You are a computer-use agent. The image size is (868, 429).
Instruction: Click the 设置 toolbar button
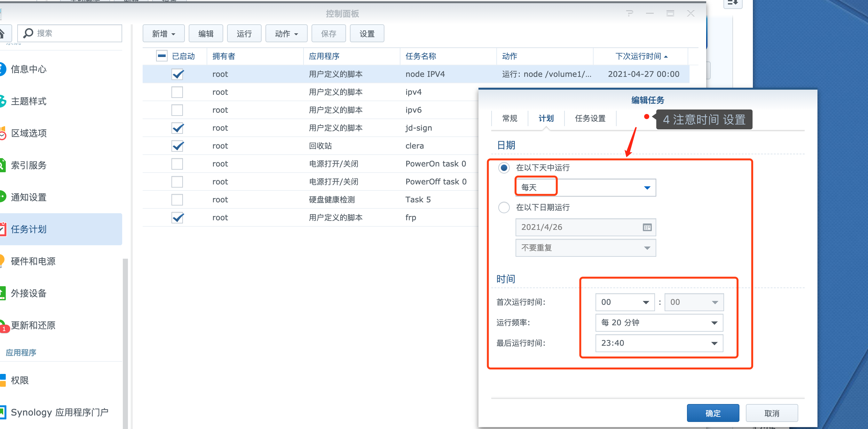[x=367, y=33]
